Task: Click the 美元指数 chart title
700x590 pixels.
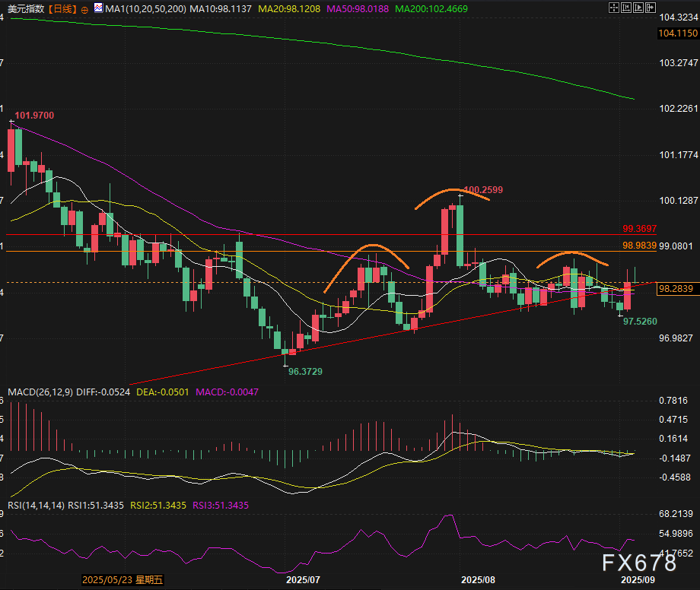Action: click(x=27, y=9)
